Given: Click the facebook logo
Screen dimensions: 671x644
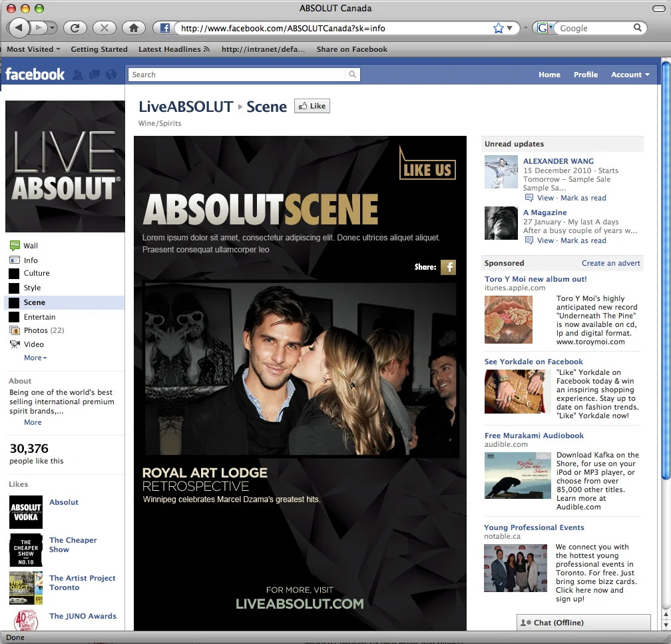Looking at the screenshot, I should [35, 75].
